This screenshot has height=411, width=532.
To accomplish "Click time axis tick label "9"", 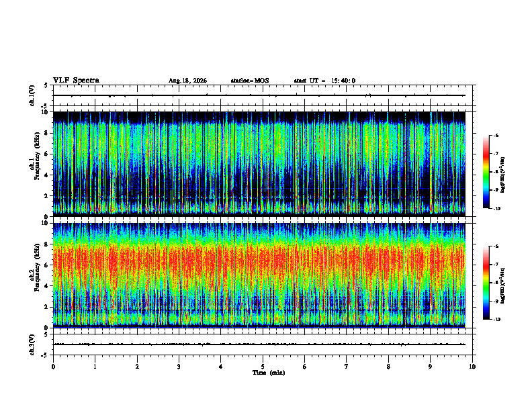I will (x=430, y=367).
